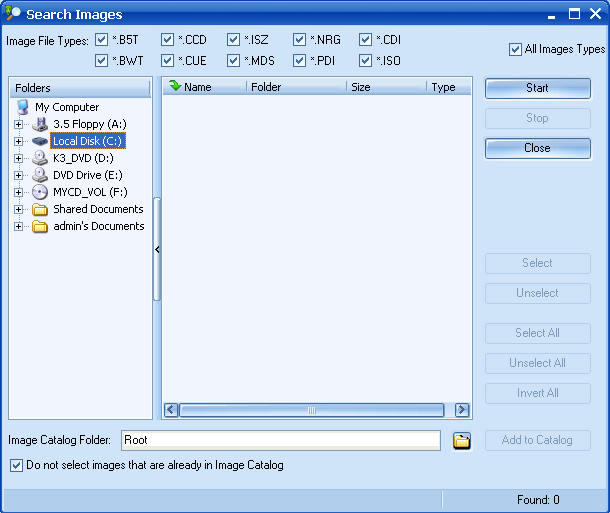Viewport: 610px width, 513px height.
Task: Click the Invert All button
Action: (x=538, y=393)
